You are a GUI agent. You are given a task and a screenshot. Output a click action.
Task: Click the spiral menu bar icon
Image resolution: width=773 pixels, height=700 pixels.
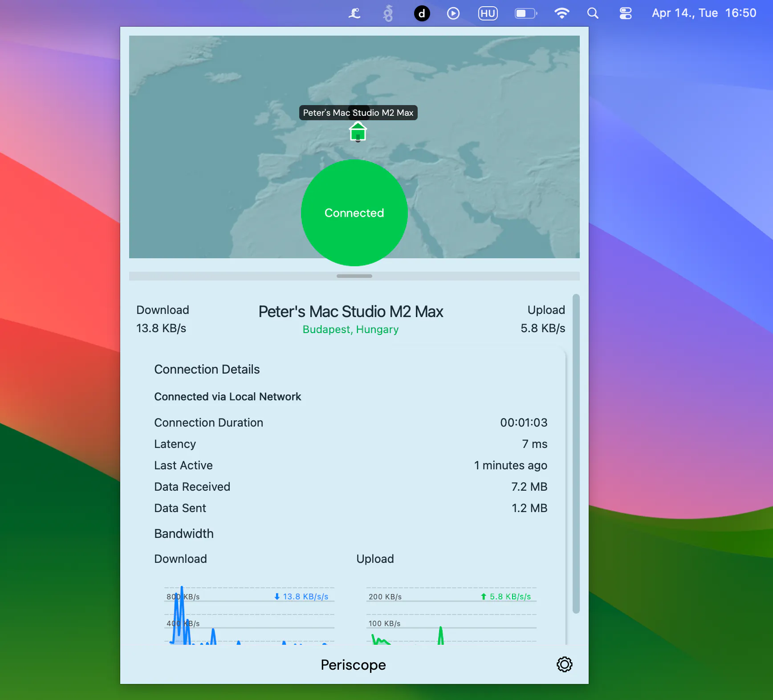(x=388, y=13)
